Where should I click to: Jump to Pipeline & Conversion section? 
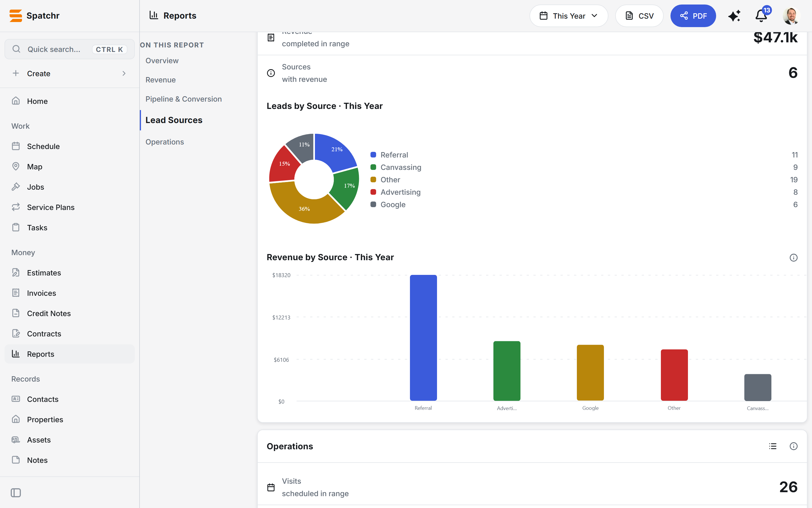tap(184, 99)
